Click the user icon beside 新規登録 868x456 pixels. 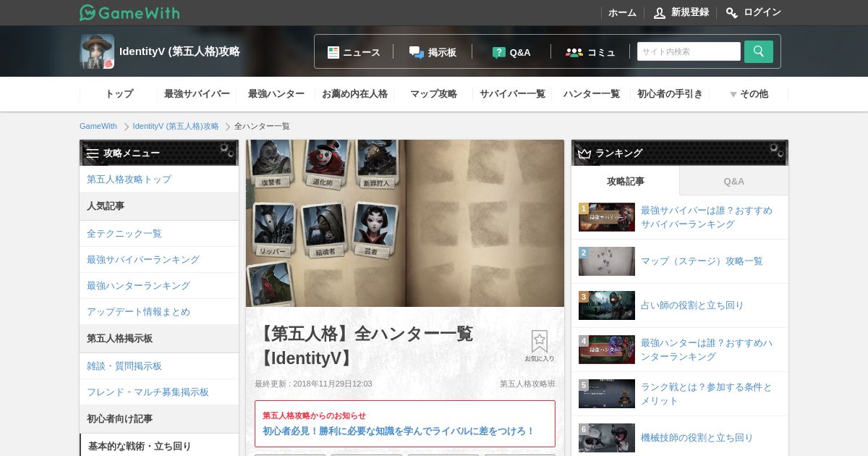[660, 12]
